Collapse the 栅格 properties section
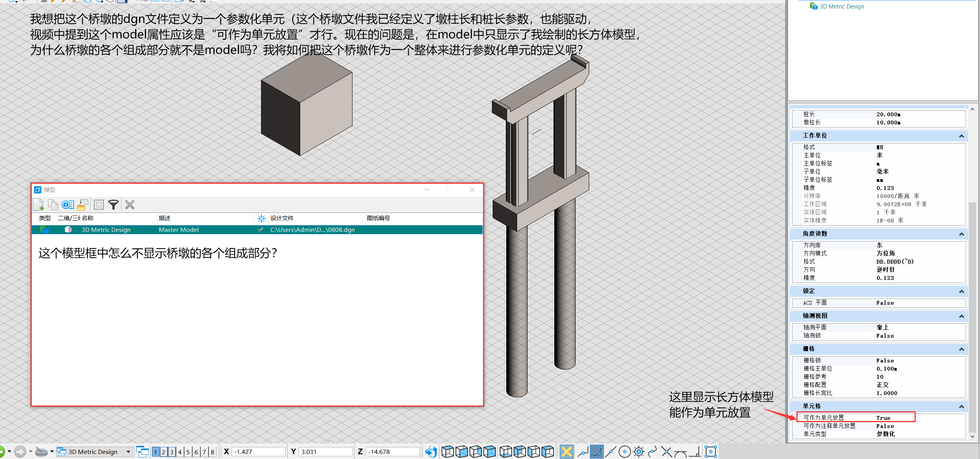The width and height of the screenshot is (980, 459). point(961,349)
